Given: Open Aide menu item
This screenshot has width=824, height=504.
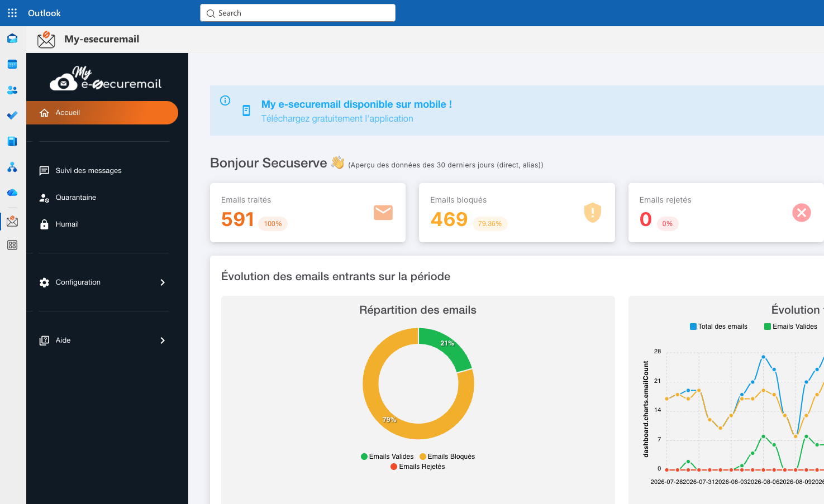Looking at the screenshot, I should [102, 340].
